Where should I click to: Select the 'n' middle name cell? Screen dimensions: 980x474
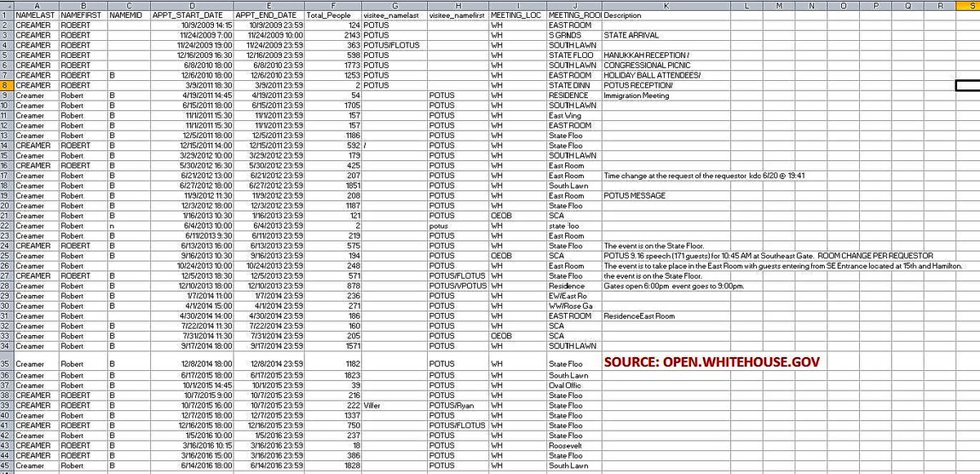(129, 226)
